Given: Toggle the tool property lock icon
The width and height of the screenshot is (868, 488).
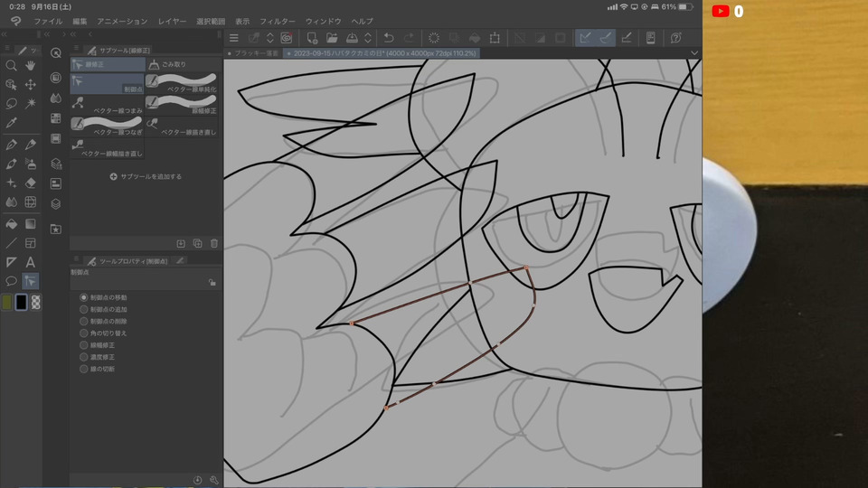Looking at the screenshot, I should [212, 282].
